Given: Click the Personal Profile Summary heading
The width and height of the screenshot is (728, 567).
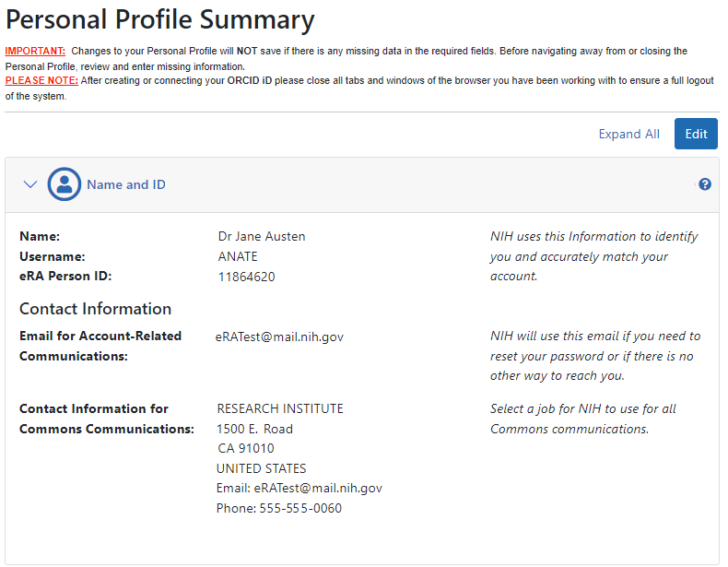Looking at the screenshot, I should pyautogui.click(x=160, y=19).
